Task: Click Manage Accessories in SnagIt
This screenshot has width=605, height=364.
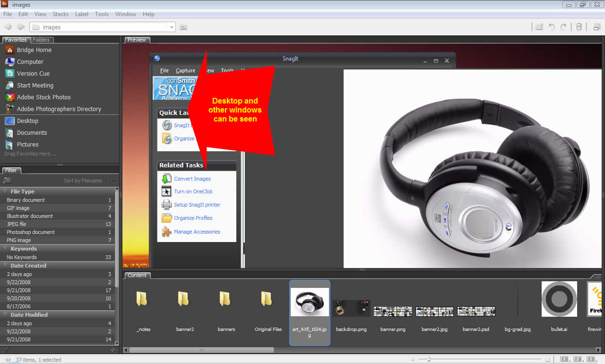Action: click(197, 232)
